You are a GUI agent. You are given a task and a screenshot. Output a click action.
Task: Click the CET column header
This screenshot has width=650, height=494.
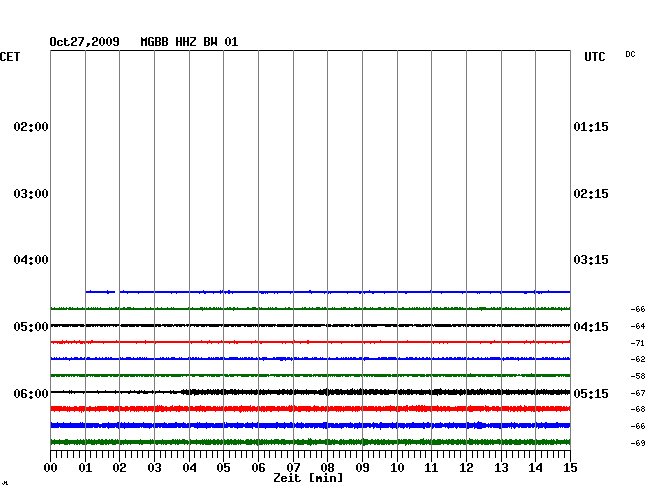pyautogui.click(x=10, y=57)
